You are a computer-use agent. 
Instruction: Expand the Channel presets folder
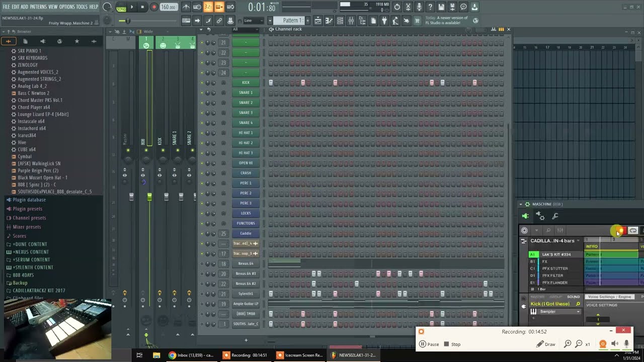point(29,218)
